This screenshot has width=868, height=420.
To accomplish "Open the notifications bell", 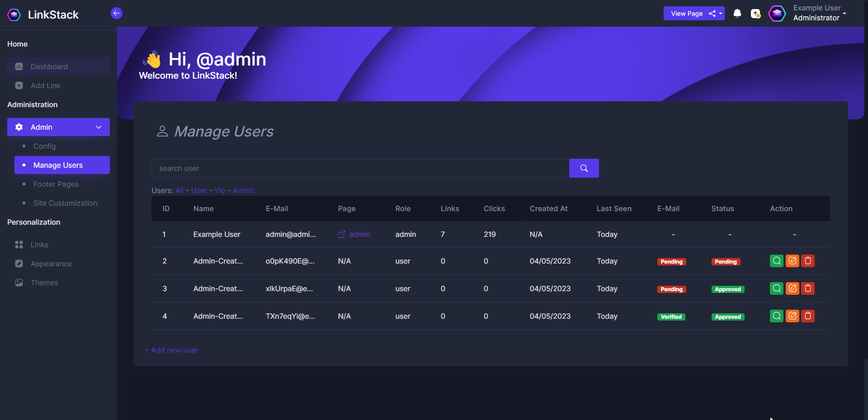I will [737, 14].
